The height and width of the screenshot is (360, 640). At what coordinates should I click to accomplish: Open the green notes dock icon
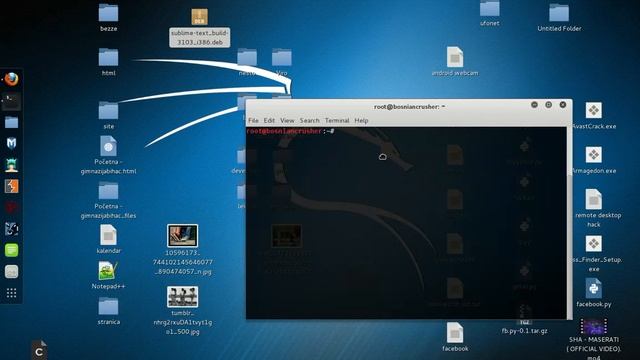click(x=11, y=250)
